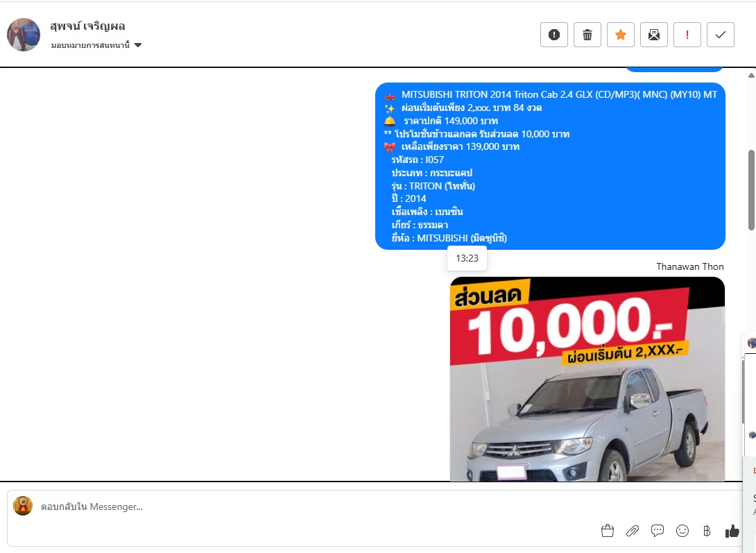This screenshot has height=553, width=756.
Task: Send a thumbs-up like
Action: 732,531
